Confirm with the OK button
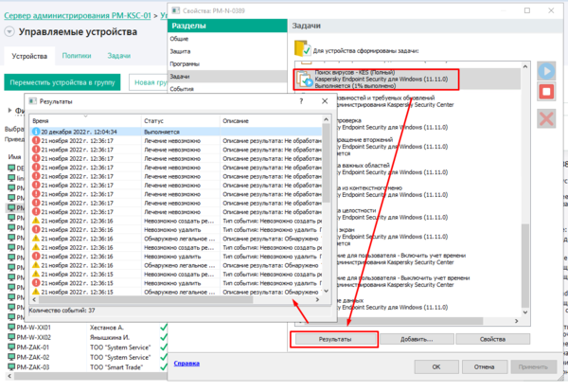This screenshot has height=392, width=568. point(436,366)
